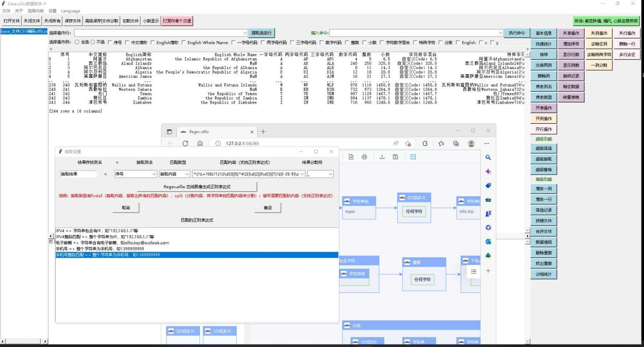
Task: Tick the English Whole Name checkbox
Action: pyautogui.click(x=184, y=43)
